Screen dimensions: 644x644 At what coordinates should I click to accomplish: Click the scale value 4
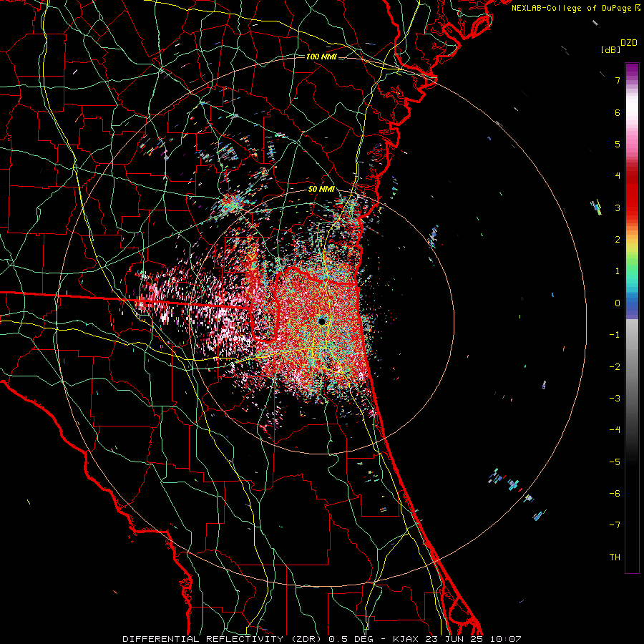pos(618,176)
